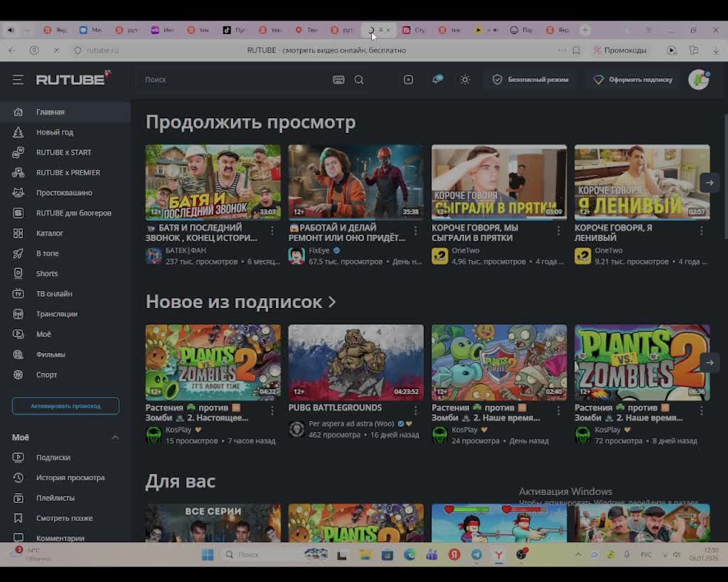Viewport: 728px width, 582px height.
Task: Open the RUTUBE hamburger menu
Action: click(x=18, y=80)
